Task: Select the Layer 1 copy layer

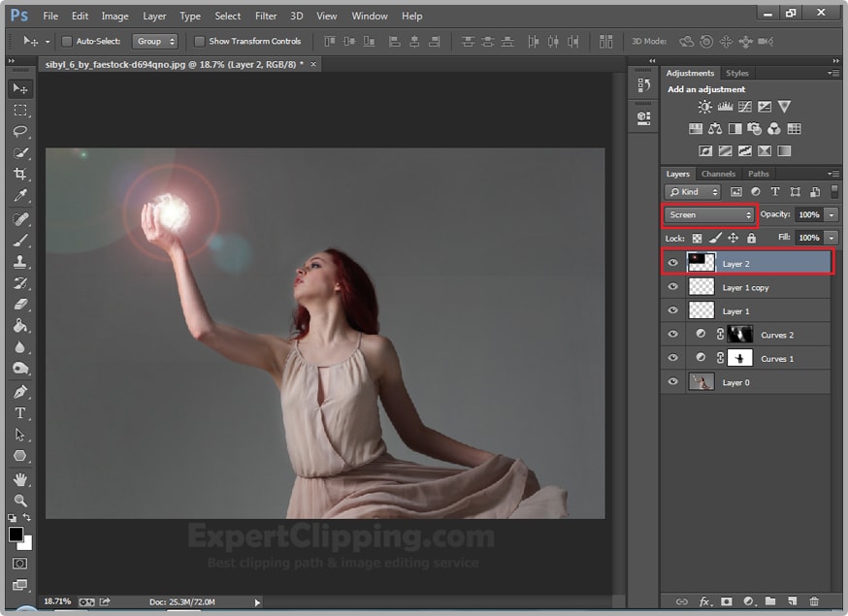Action: coord(745,288)
